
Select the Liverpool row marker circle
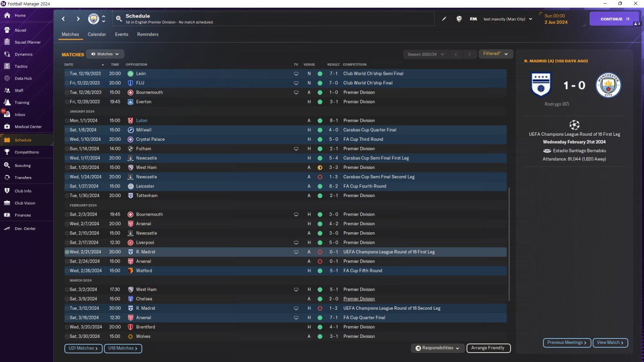67,242
